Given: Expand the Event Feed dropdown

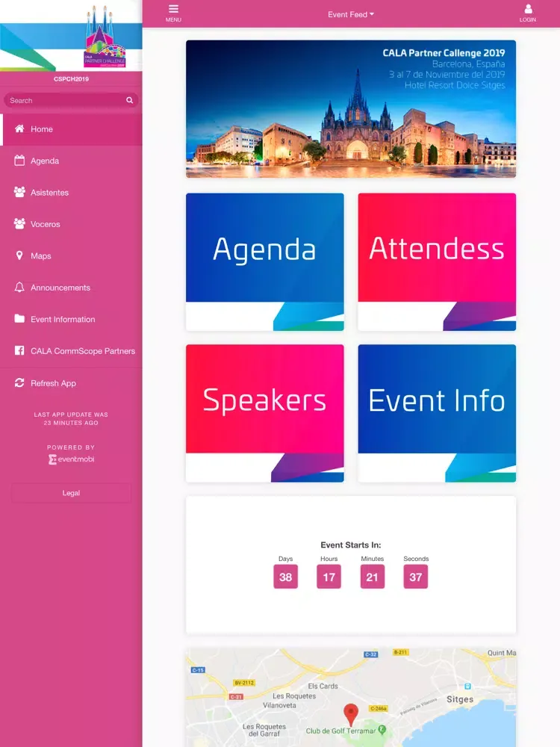Looking at the screenshot, I should [351, 15].
